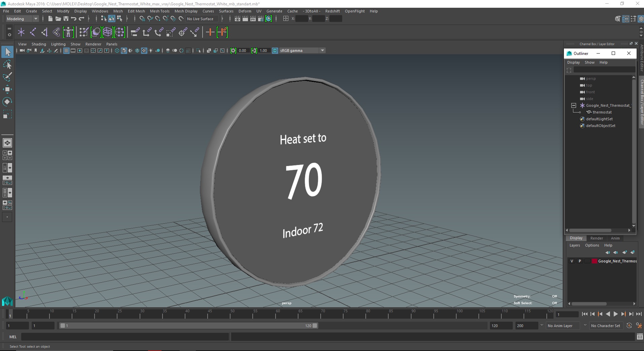Open Mesh Tools menu
This screenshot has height=351, width=644.
pyautogui.click(x=159, y=11)
